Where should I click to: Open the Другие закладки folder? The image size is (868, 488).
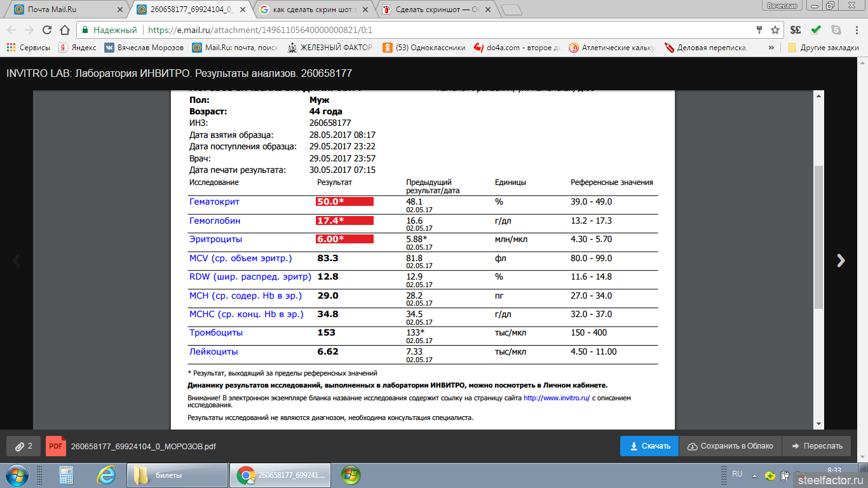click(x=824, y=48)
